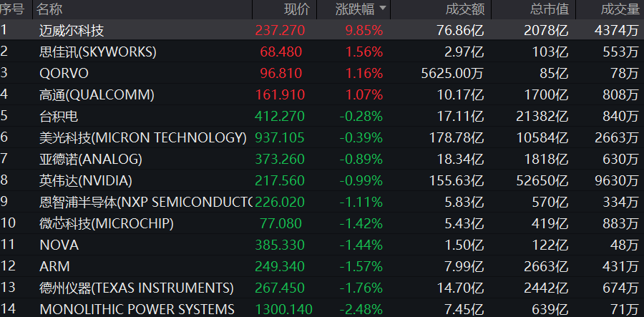Click NVIDIA volume 9630万
Viewport: 644px width, 317px height.
pyautogui.click(x=617, y=180)
